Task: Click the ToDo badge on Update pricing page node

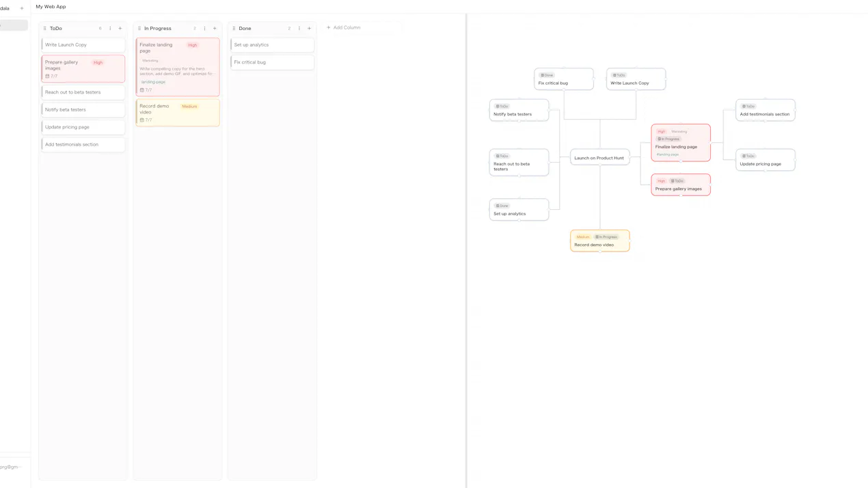Action: [748, 156]
